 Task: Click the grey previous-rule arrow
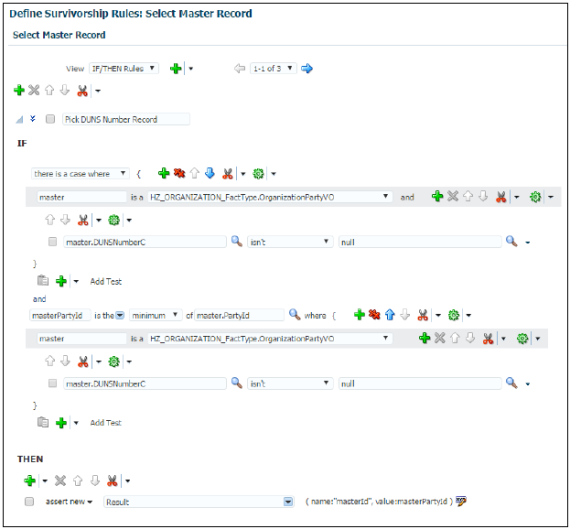click(240, 68)
